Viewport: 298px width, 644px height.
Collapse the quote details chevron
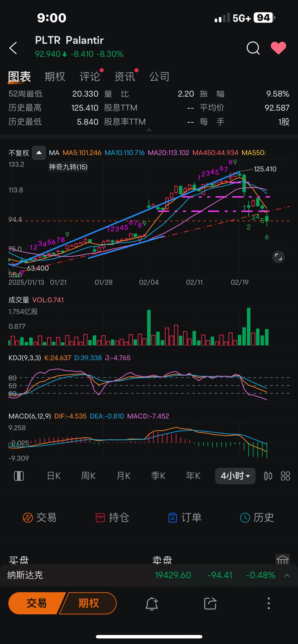149,130
